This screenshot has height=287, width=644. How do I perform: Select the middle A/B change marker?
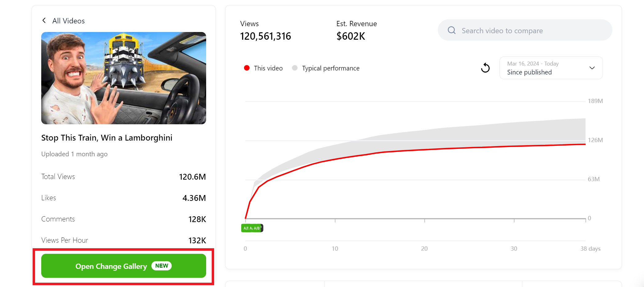coord(251,228)
